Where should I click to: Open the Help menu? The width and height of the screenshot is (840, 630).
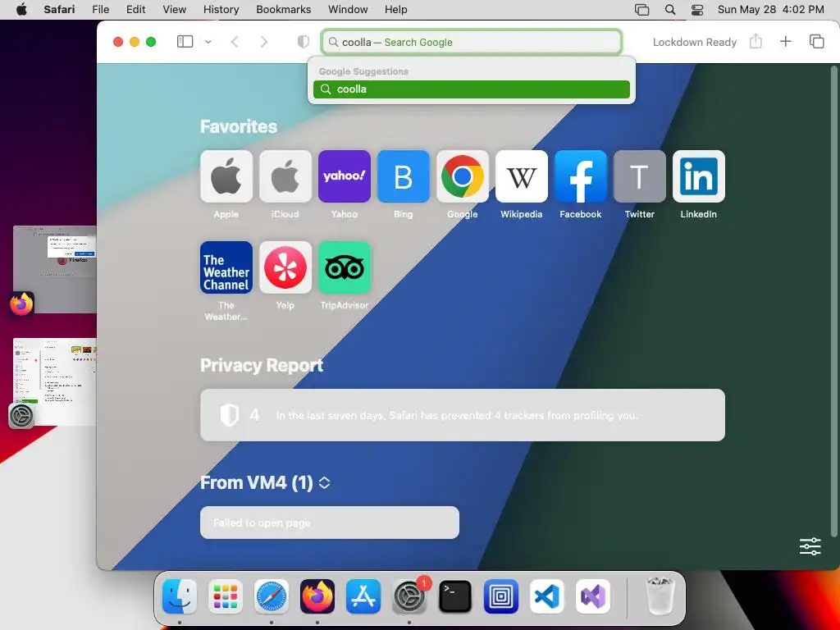(396, 10)
